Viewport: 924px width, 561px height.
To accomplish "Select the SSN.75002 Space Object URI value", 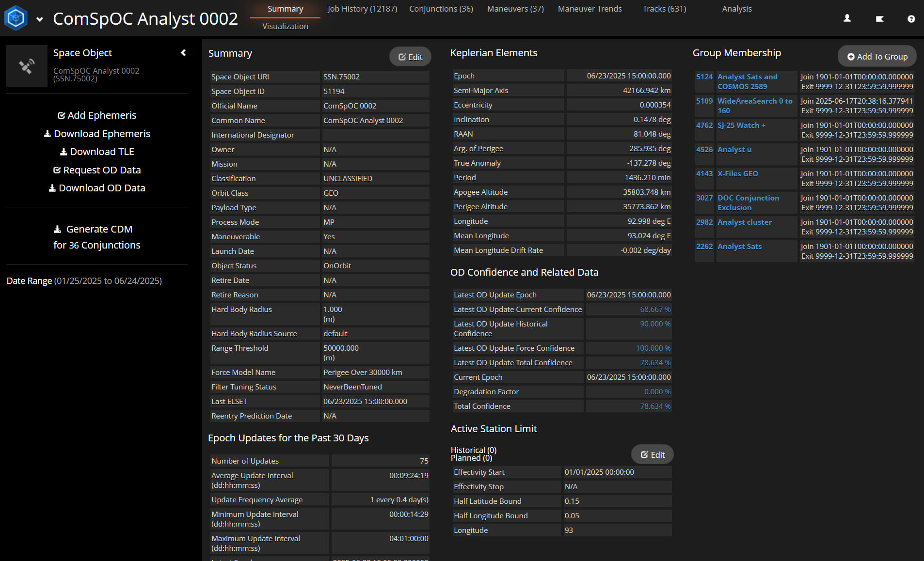I will pos(342,77).
